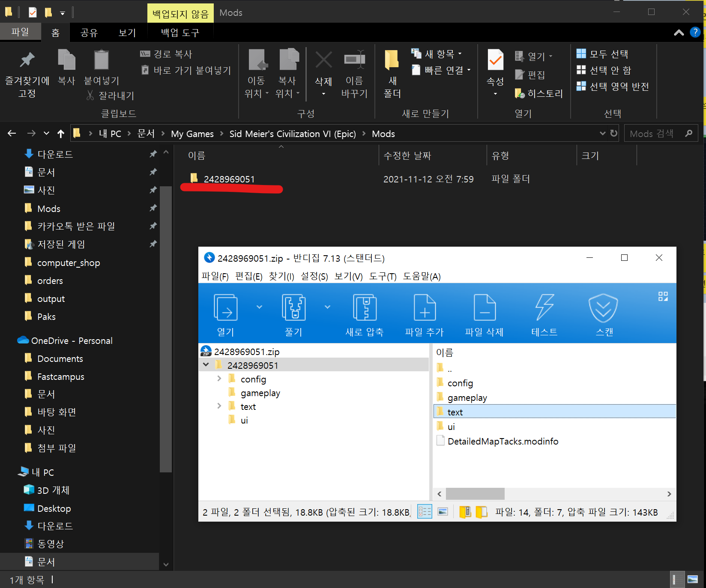Switch Explorer to large icons view
The width and height of the screenshot is (706, 588).
pyautogui.click(x=692, y=579)
